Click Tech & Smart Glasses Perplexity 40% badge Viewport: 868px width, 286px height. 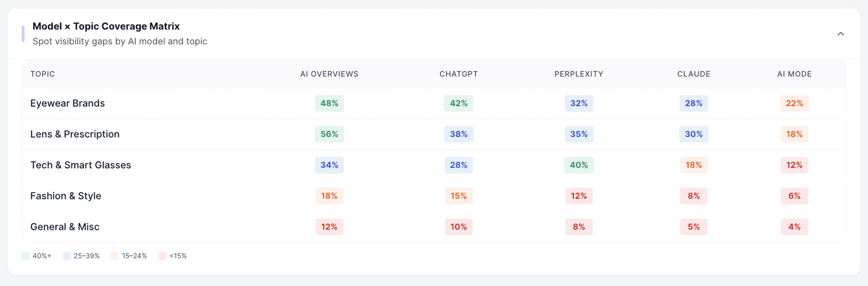pos(579,165)
